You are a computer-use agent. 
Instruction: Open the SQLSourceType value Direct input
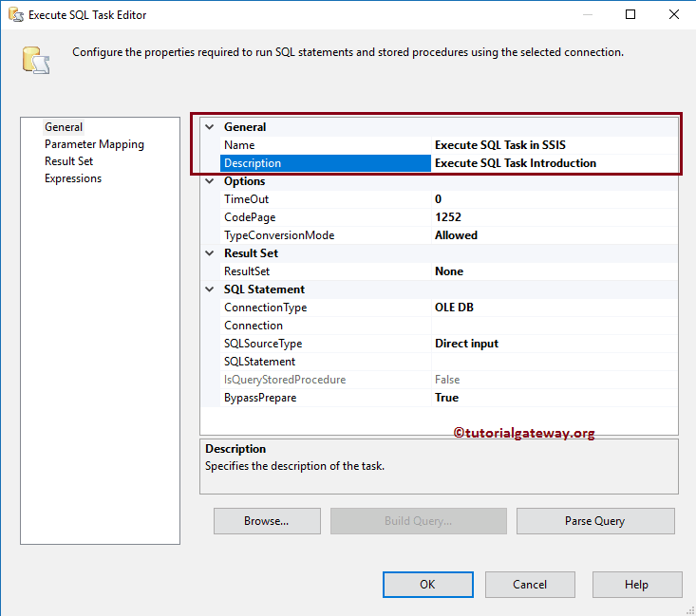click(555, 344)
